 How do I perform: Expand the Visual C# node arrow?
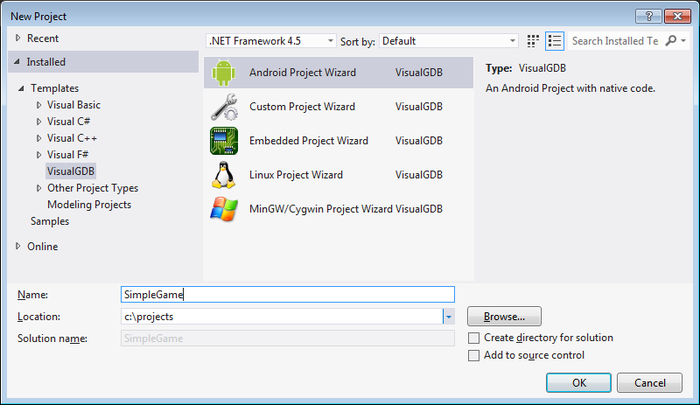pyautogui.click(x=39, y=121)
